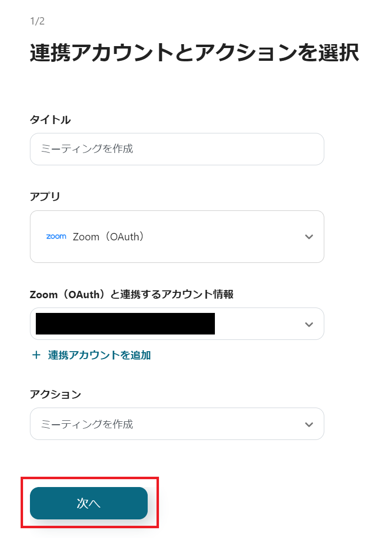Click the chevron on the アプリ dropdown
Viewport: 392px width, 540px height.
309,236
